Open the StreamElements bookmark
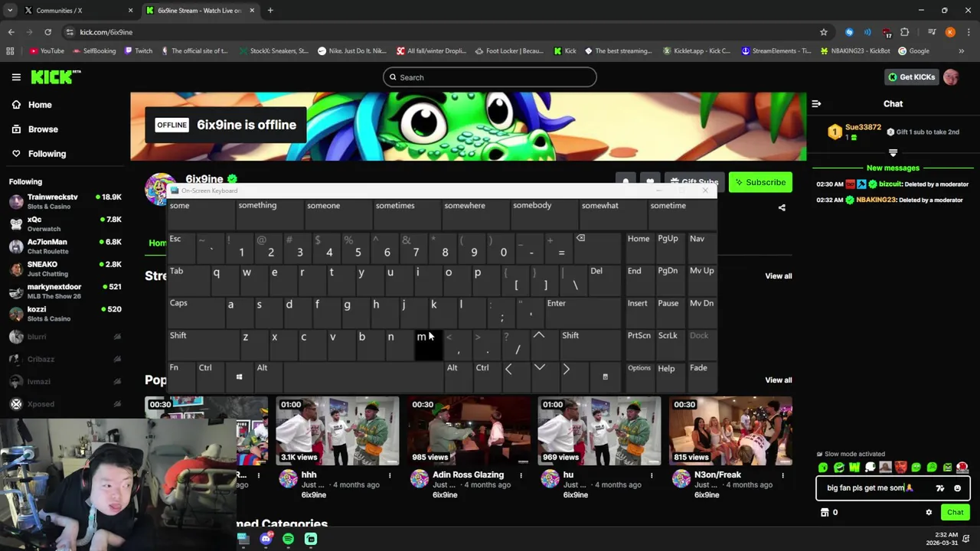The width and height of the screenshot is (980, 551). [776, 51]
